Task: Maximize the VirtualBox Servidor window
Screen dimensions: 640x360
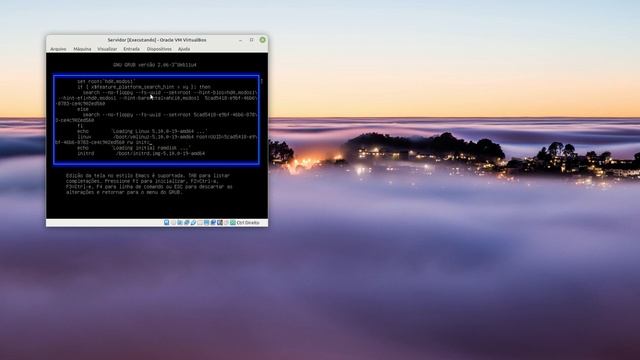Action: [x=251, y=40]
